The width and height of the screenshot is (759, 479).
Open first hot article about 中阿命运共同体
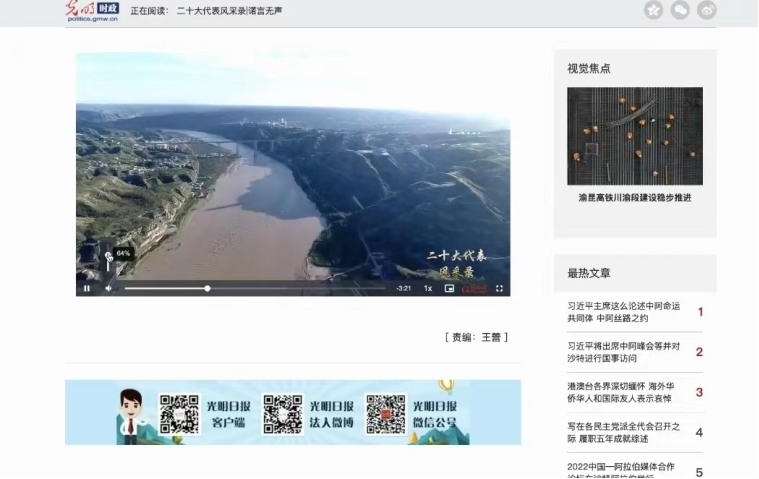tap(623, 312)
